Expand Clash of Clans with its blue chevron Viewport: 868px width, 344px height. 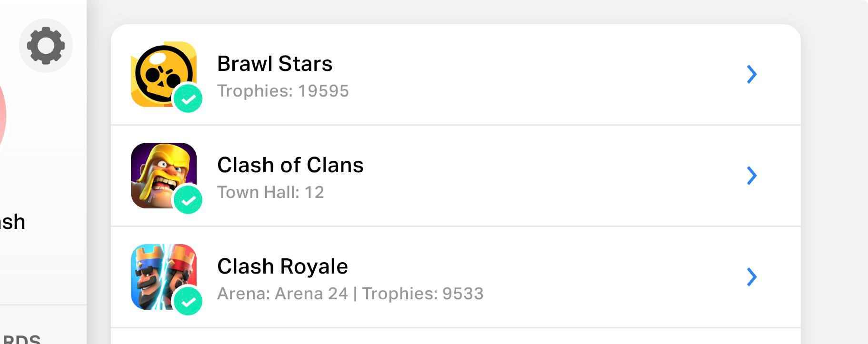[x=751, y=176]
